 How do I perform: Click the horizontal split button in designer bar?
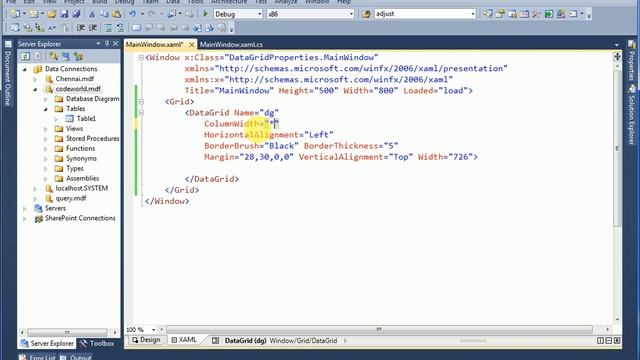pos(609,340)
